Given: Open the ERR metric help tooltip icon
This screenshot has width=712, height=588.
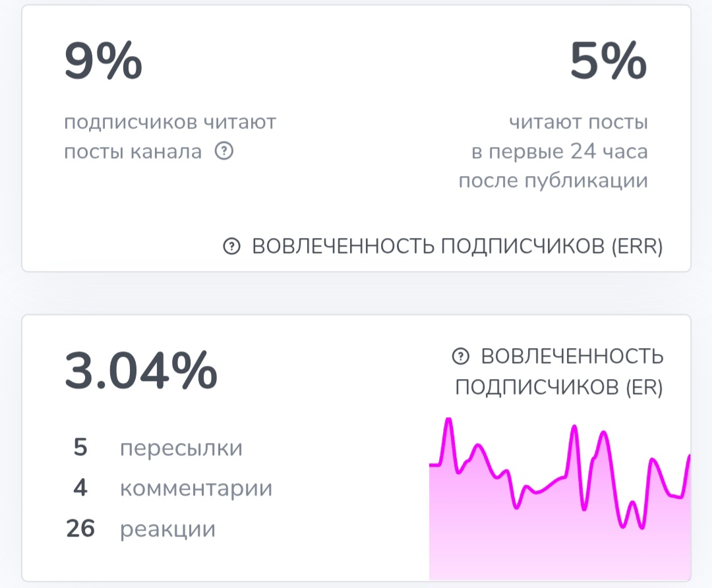Looking at the screenshot, I should 230,246.
